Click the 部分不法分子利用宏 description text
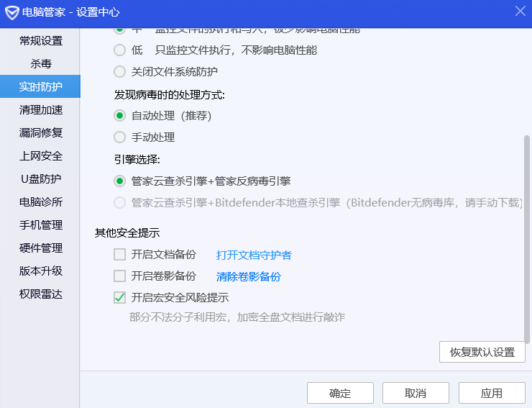This screenshot has height=408, width=532. coord(237,317)
